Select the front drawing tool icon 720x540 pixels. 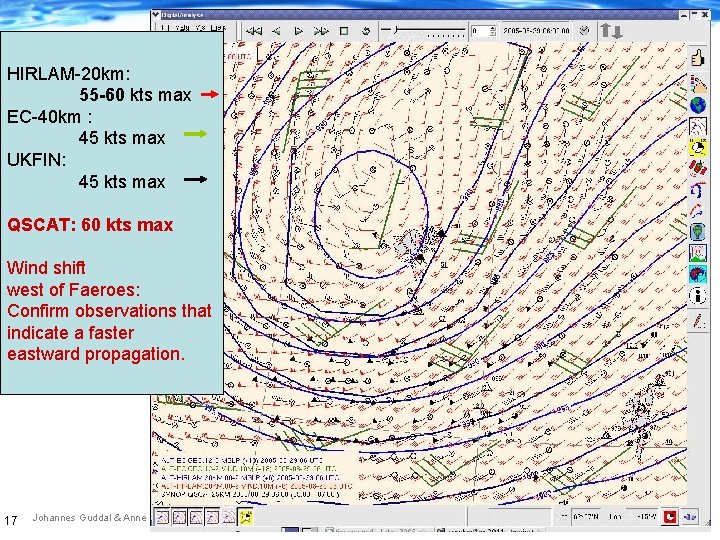tap(698, 190)
